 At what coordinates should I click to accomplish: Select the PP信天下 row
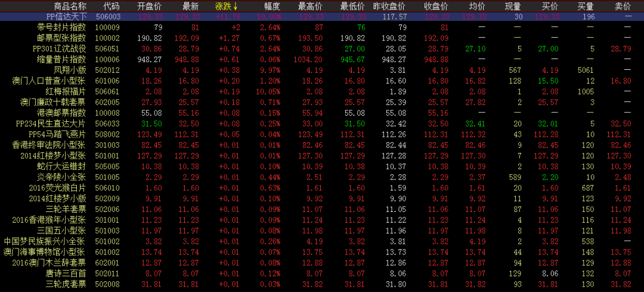point(322,17)
